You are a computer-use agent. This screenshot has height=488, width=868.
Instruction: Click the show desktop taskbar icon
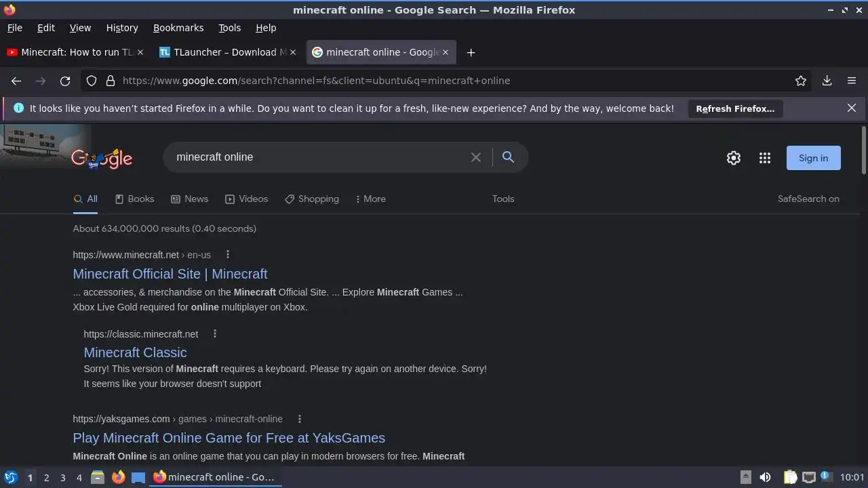[138, 477]
